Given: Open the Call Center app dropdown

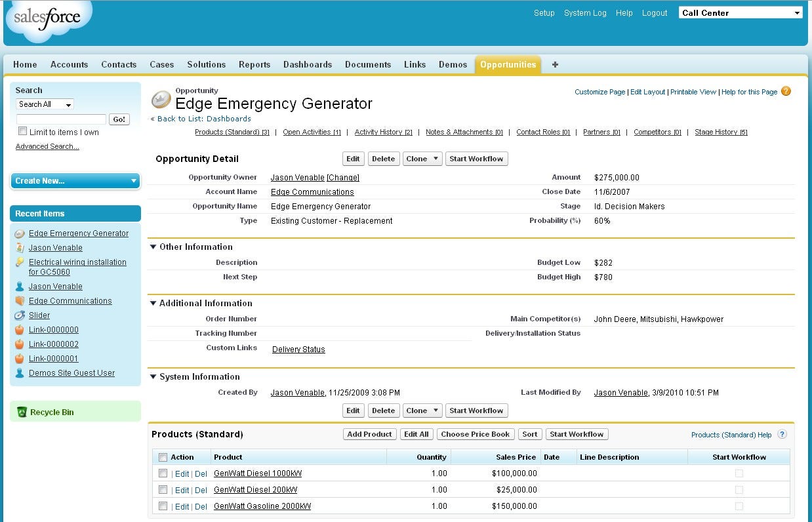Looking at the screenshot, I should pos(741,12).
